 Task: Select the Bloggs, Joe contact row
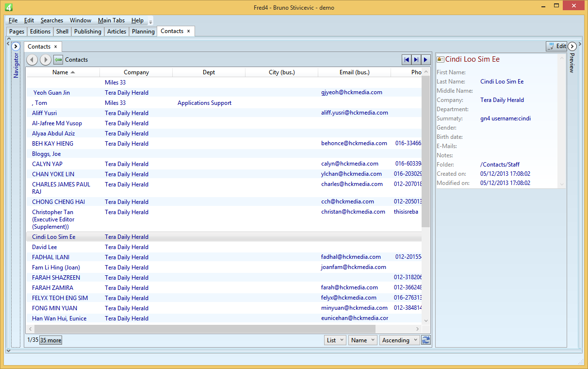[x=224, y=154]
